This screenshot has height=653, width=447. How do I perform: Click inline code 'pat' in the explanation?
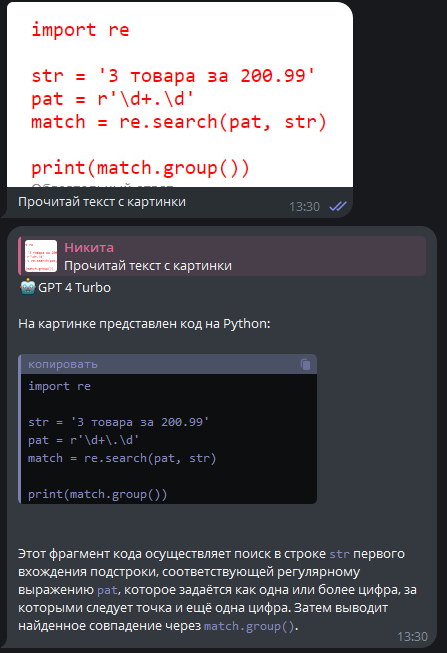tap(107, 590)
